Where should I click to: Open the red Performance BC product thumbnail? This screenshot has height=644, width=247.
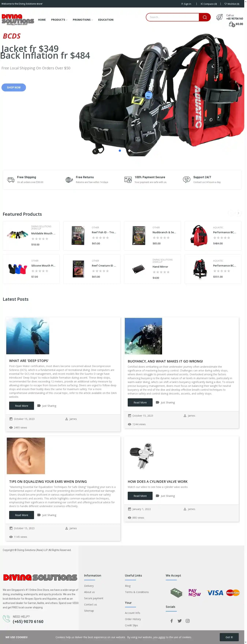click(x=199, y=235)
